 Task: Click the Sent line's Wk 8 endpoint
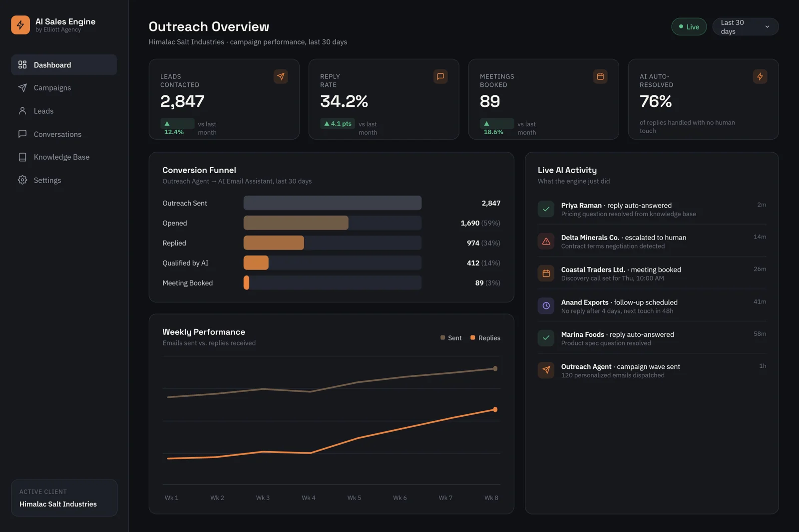click(x=495, y=369)
